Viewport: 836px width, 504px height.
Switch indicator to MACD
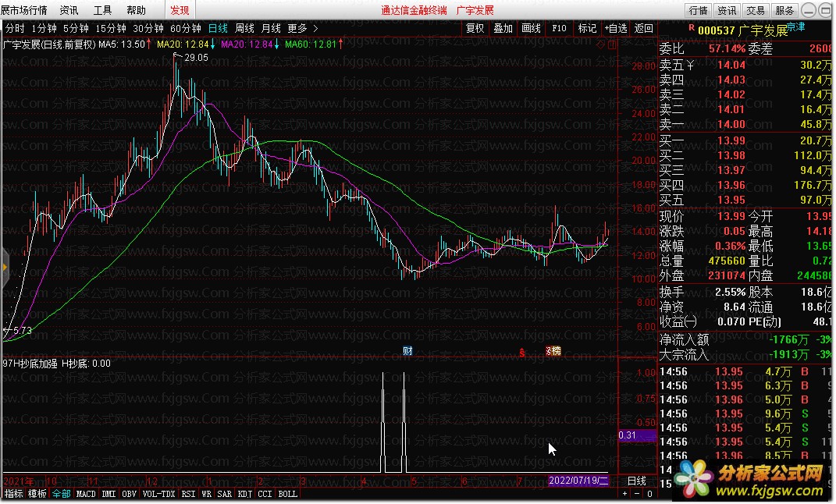click(x=86, y=494)
